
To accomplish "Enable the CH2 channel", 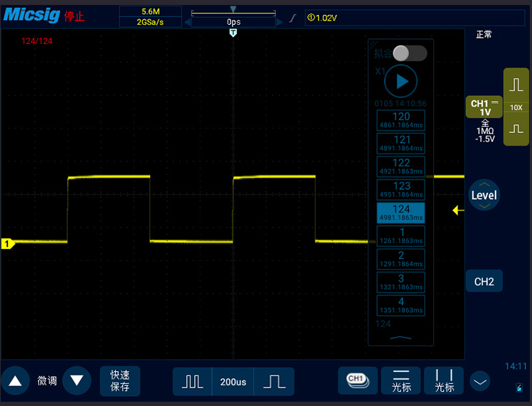I will pos(484,282).
